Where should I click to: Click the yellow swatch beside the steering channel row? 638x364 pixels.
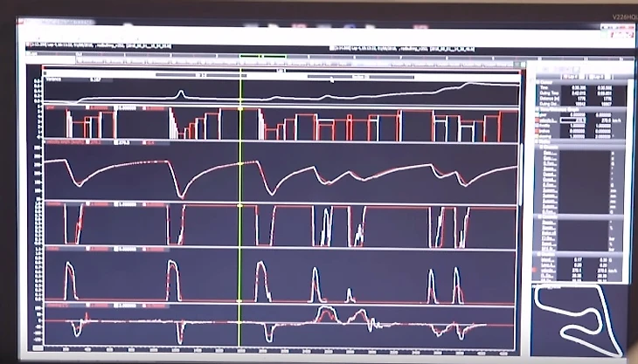[537, 135]
